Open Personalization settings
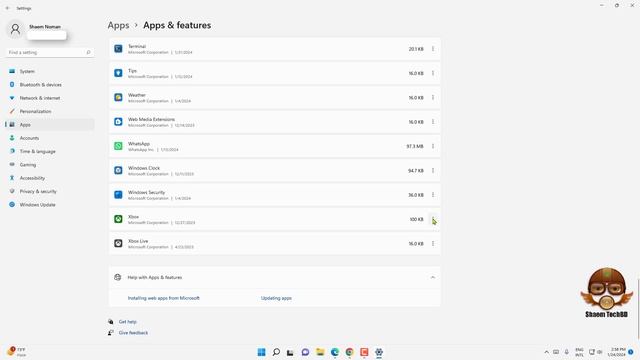The width and height of the screenshot is (640, 360). (50, 111)
